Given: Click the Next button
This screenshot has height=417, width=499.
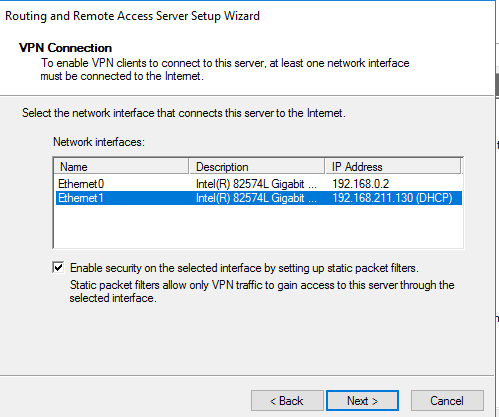Looking at the screenshot, I should point(362,400).
